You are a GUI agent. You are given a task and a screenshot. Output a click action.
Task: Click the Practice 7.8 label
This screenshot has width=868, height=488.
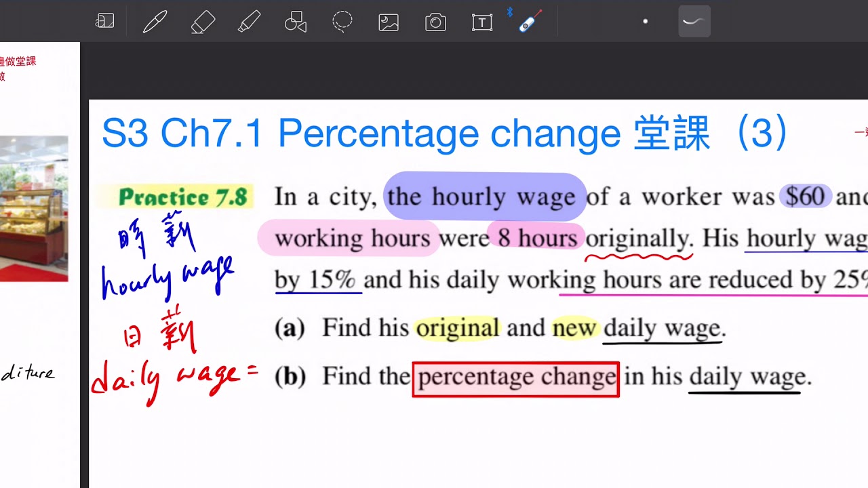coord(178,197)
